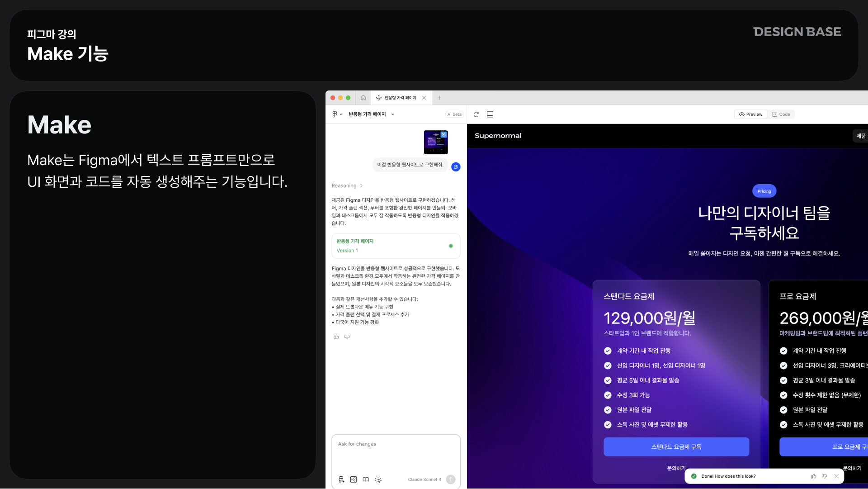Click the attach Figma design icon

341,480
